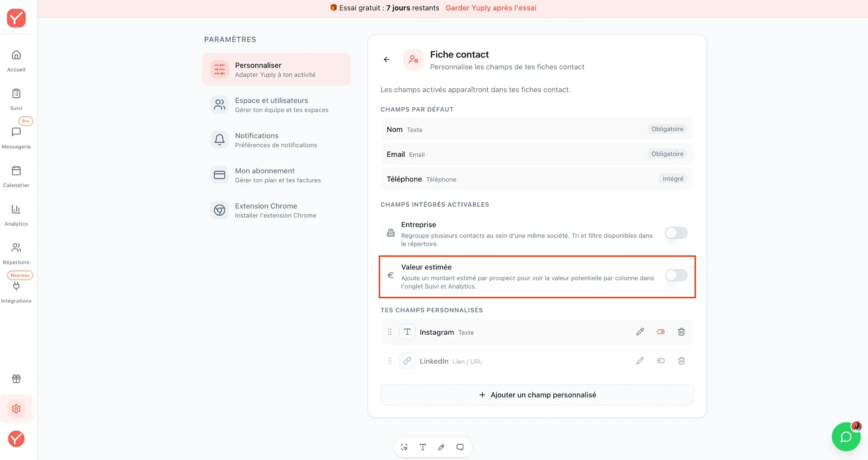868x460 pixels.
Task: Open Notifications preferences
Action: click(x=276, y=140)
